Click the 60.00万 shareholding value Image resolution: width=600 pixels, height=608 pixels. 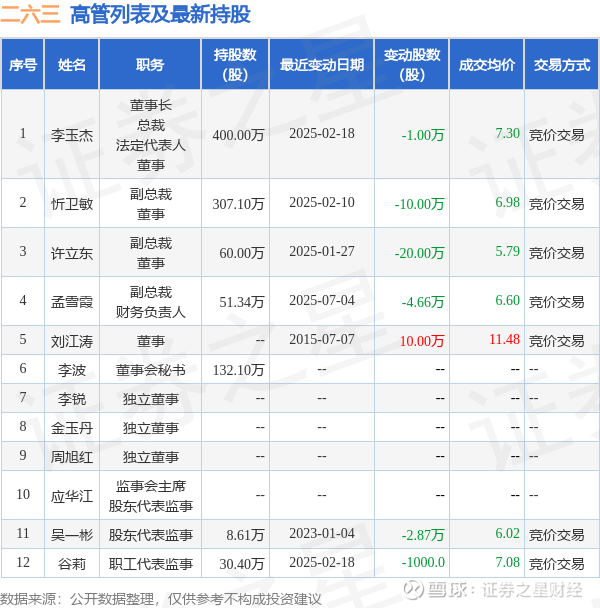point(242,253)
